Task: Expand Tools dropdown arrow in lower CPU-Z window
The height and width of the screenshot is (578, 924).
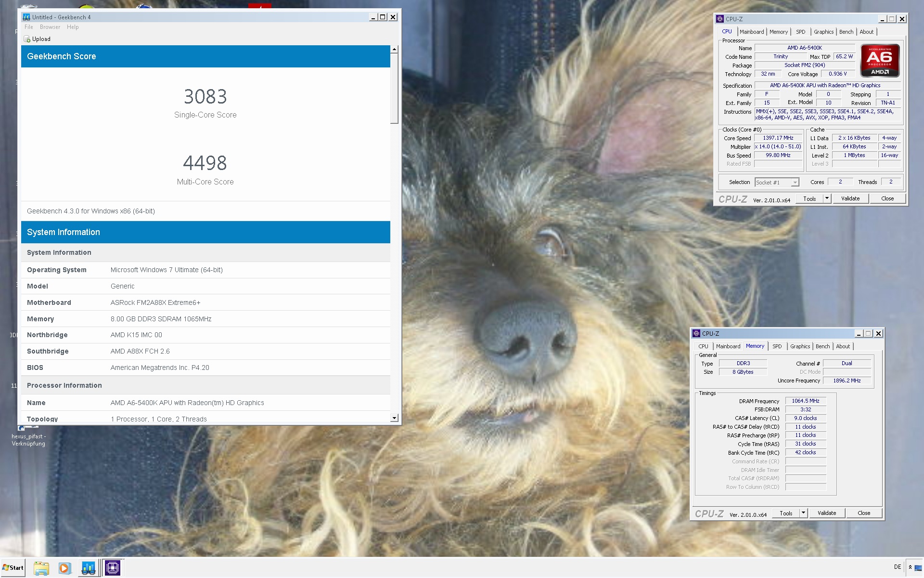Action: [x=803, y=513]
